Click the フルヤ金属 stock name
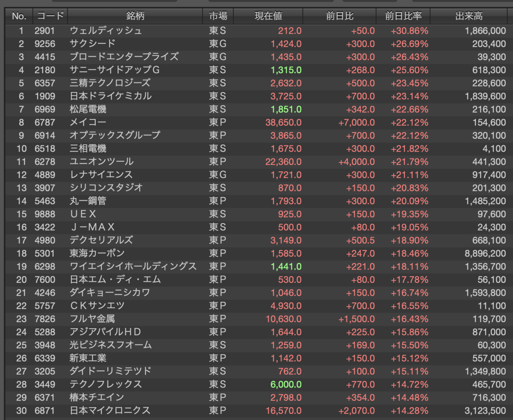 coord(92,319)
